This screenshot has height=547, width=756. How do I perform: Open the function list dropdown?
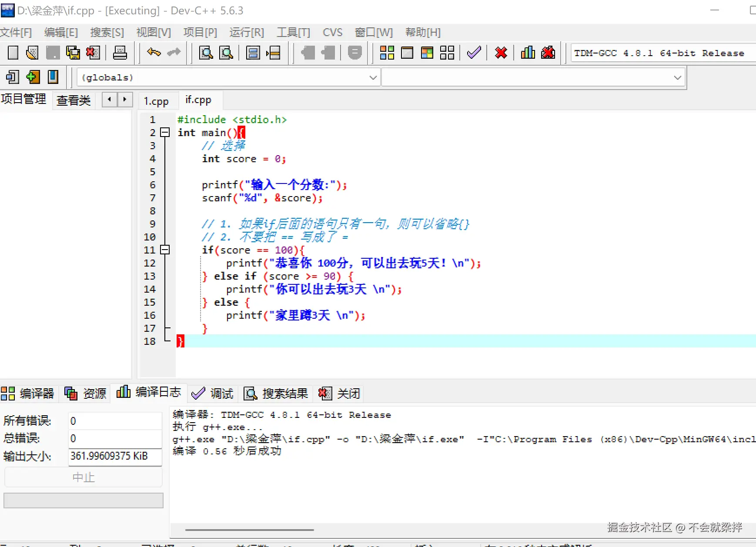point(533,77)
